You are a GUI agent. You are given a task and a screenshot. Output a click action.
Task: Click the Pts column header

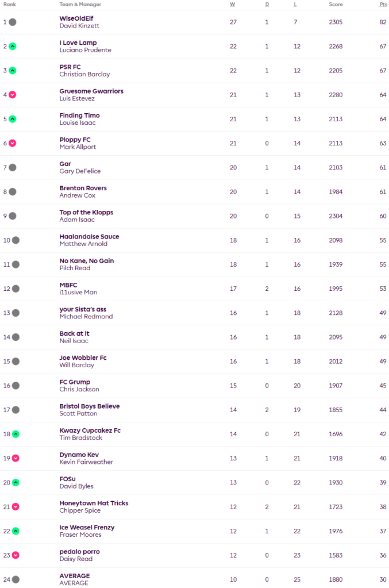pos(383,4)
